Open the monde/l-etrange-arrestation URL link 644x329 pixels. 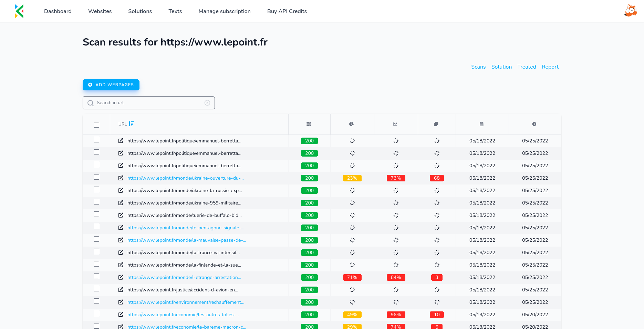point(184,277)
